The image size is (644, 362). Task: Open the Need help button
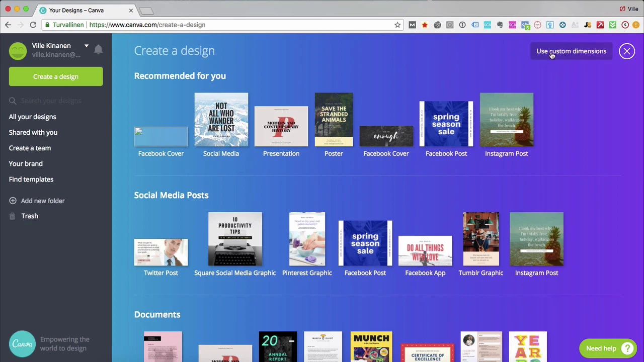tap(608, 348)
